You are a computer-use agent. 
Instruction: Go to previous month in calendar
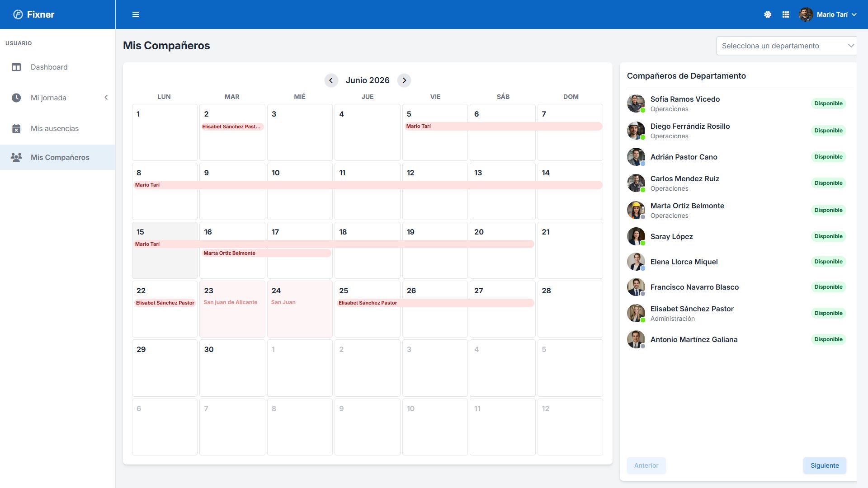(331, 80)
